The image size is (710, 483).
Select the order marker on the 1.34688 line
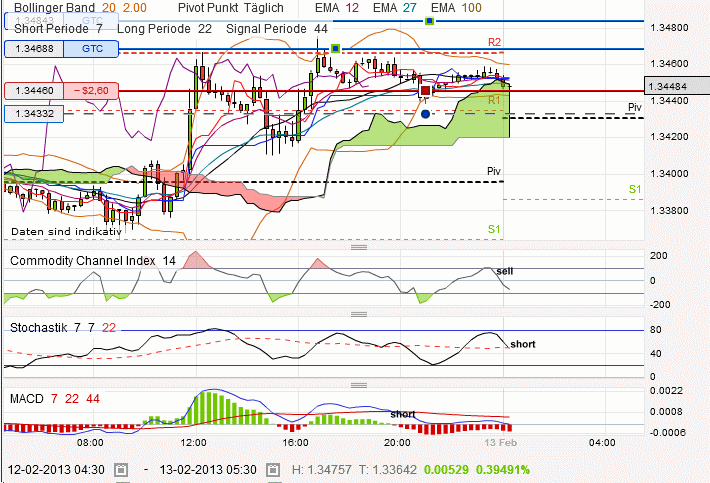335,48
